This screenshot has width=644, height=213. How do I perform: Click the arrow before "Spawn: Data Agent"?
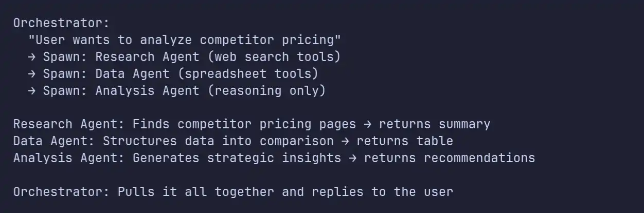32,73
